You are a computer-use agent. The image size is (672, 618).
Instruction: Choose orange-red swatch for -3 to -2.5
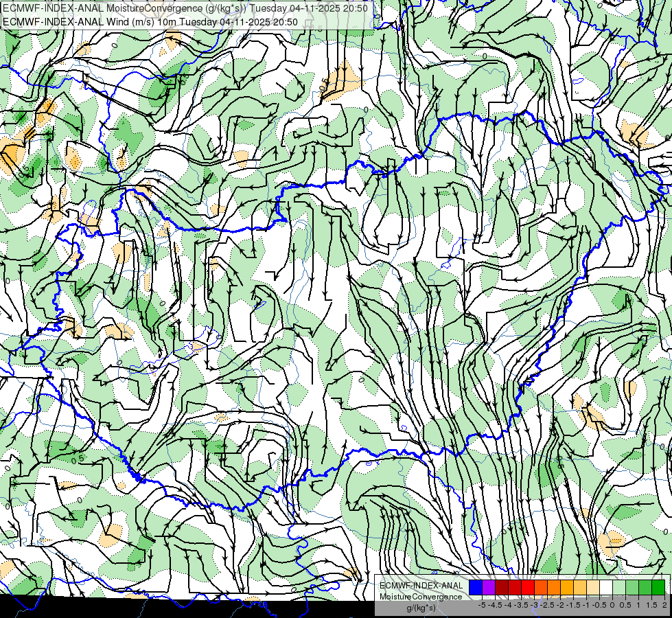click(541, 588)
